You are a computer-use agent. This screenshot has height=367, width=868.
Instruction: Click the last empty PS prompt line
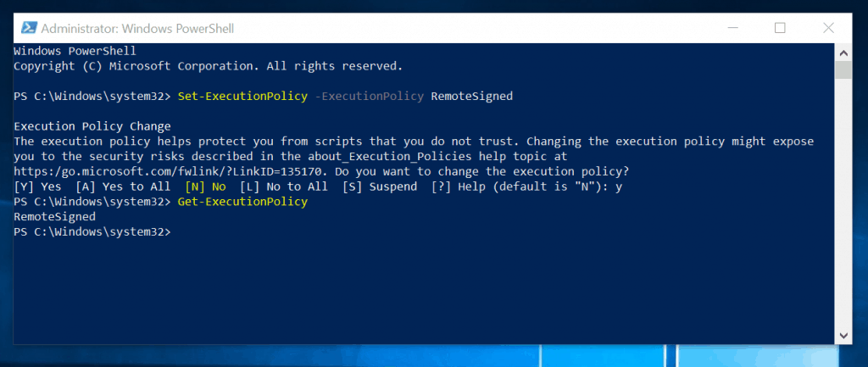(93, 232)
